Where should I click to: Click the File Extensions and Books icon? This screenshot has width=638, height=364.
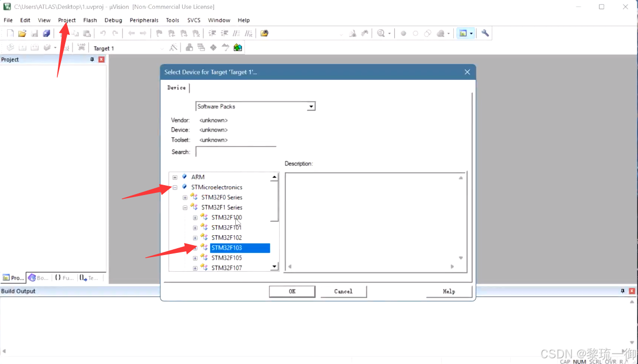[x=189, y=47]
